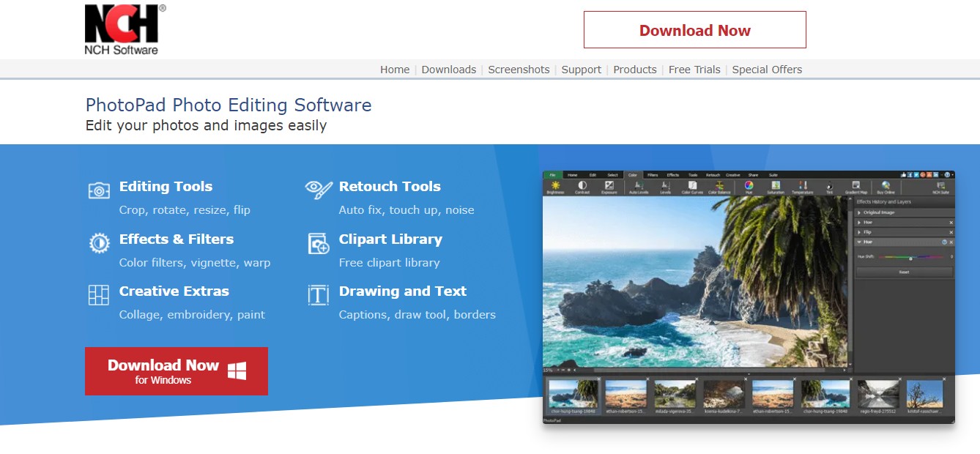Image resolution: width=980 pixels, height=454 pixels.
Task: Open the Special Offers navigation link
Action: 767,70
